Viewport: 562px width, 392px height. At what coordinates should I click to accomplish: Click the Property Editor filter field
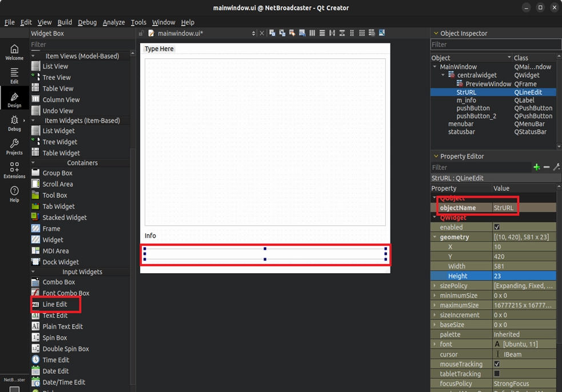coord(481,167)
